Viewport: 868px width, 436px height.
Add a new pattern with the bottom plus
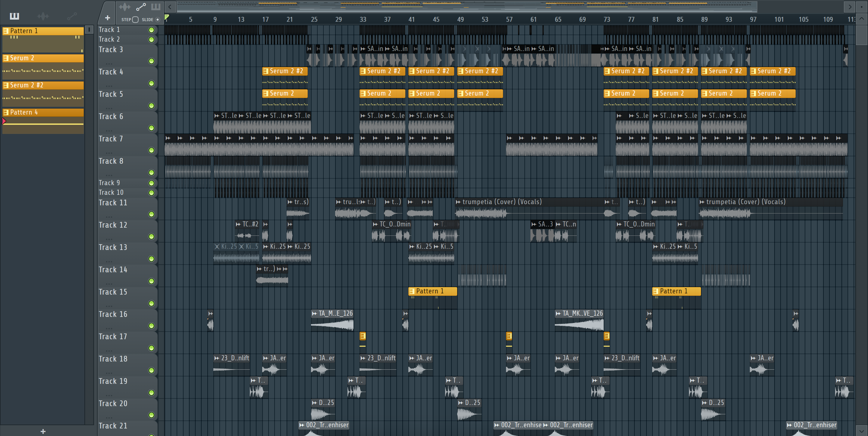point(43,431)
